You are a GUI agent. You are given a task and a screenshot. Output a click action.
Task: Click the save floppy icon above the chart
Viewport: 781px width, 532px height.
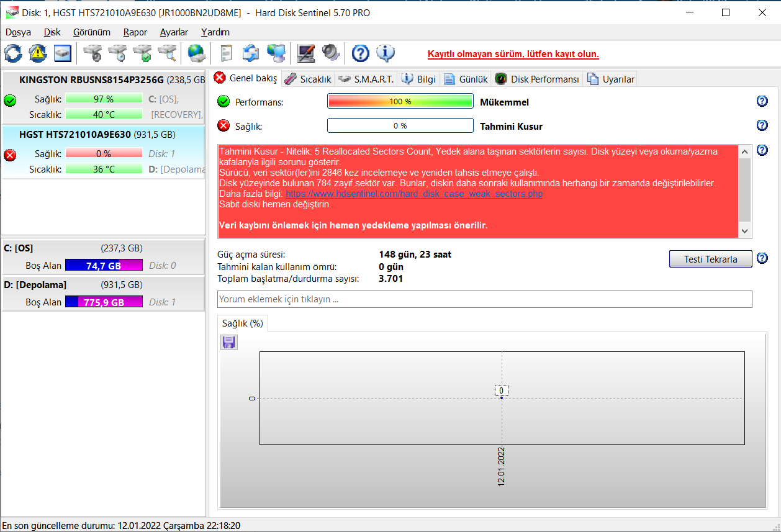click(229, 342)
